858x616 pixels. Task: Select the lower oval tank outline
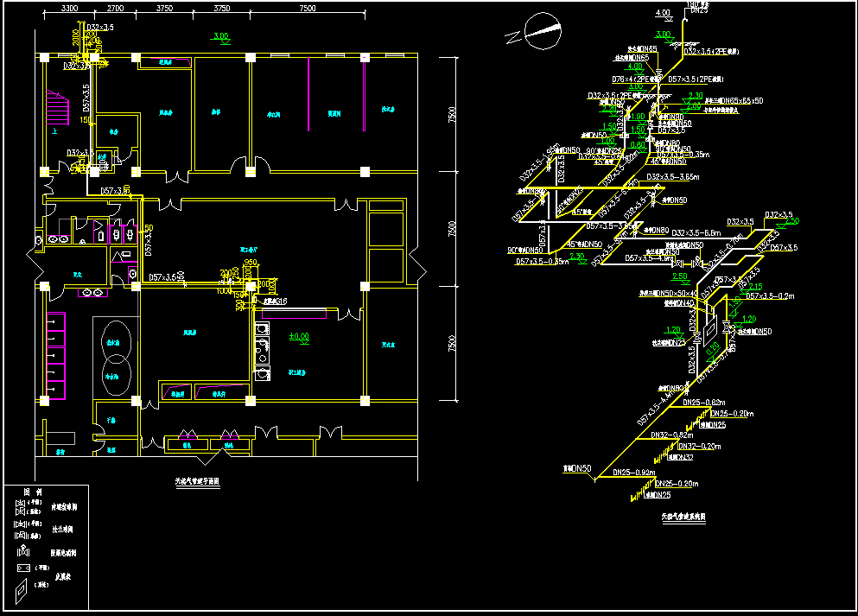[x=115, y=372]
